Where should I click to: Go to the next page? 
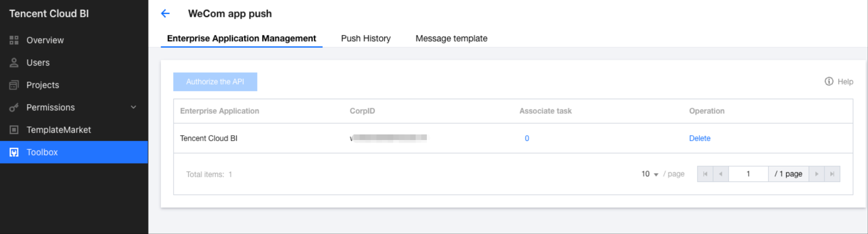[816, 174]
